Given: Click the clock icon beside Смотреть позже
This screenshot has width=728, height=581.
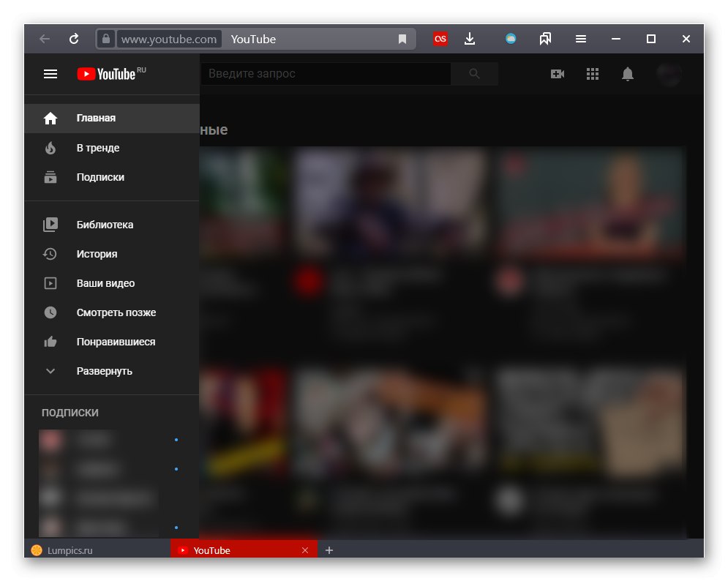Looking at the screenshot, I should [x=50, y=312].
